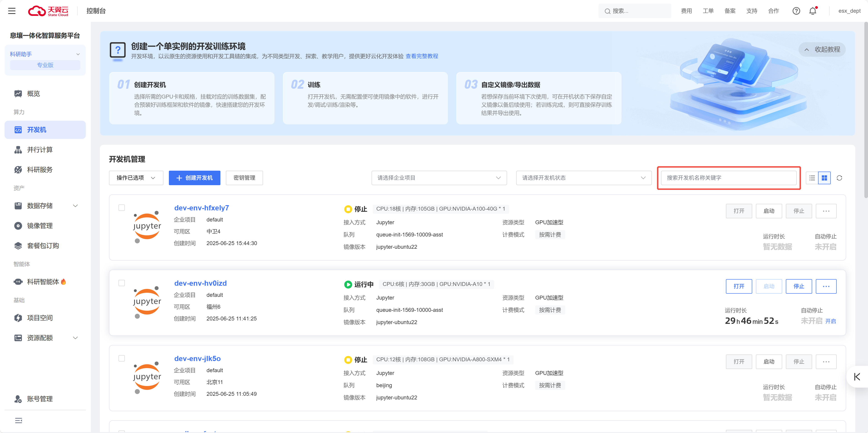Open the esx_dept account menu

coord(849,11)
